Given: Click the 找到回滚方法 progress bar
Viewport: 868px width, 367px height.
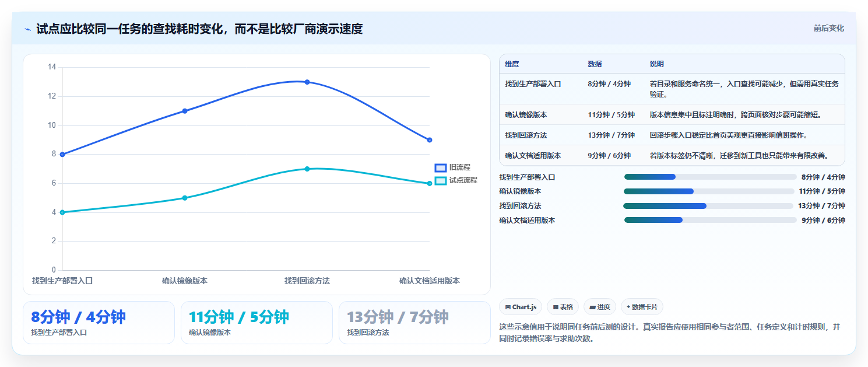Looking at the screenshot, I should [x=708, y=206].
